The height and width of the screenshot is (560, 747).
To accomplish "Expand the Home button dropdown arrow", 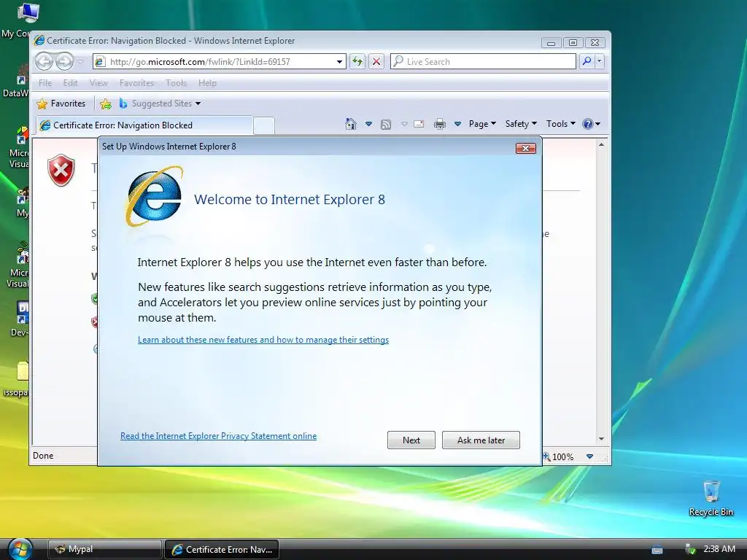I will [368, 124].
